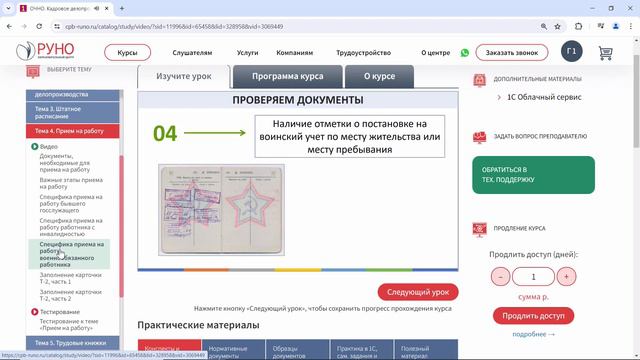Follow the подробнее link
640x360 pixels.
(533, 334)
